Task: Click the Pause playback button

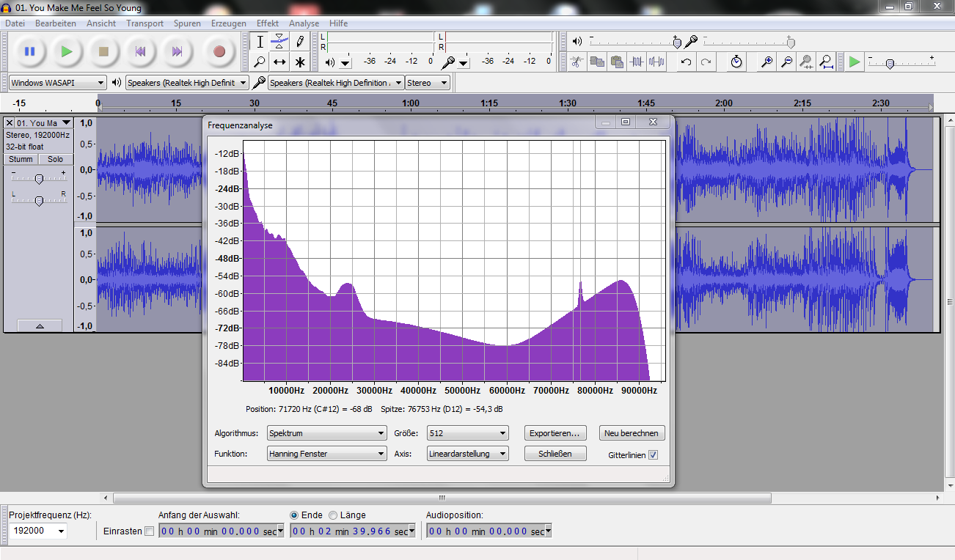Action: (x=29, y=51)
